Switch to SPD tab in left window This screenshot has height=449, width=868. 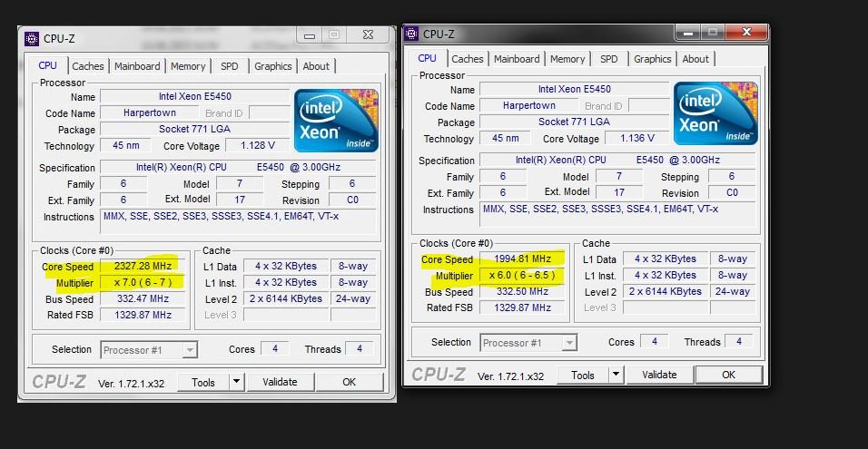pos(229,66)
